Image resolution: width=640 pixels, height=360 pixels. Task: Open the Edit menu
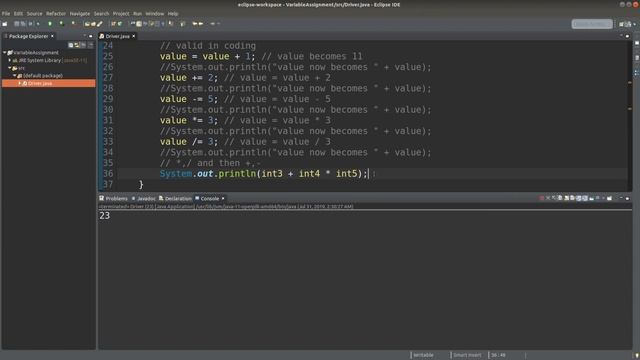[x=18, y=13]
